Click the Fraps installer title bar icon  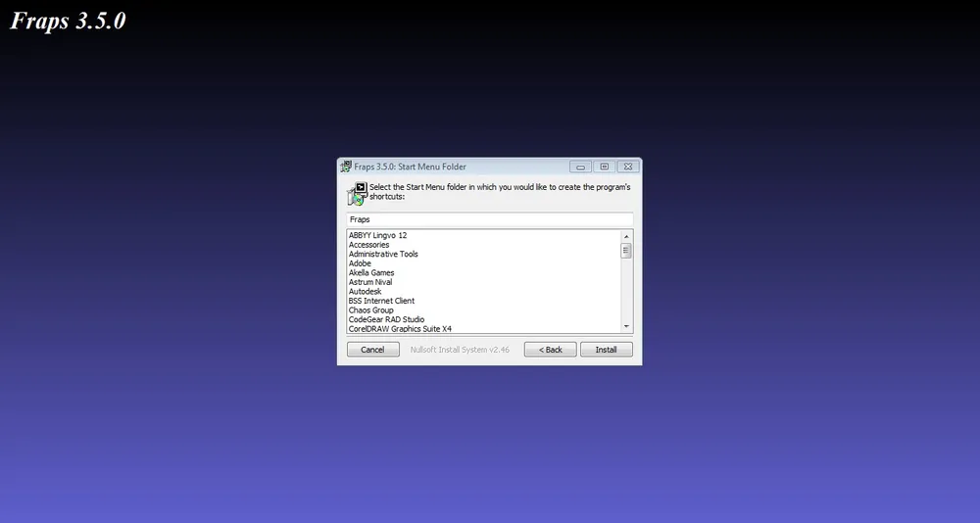346,166
